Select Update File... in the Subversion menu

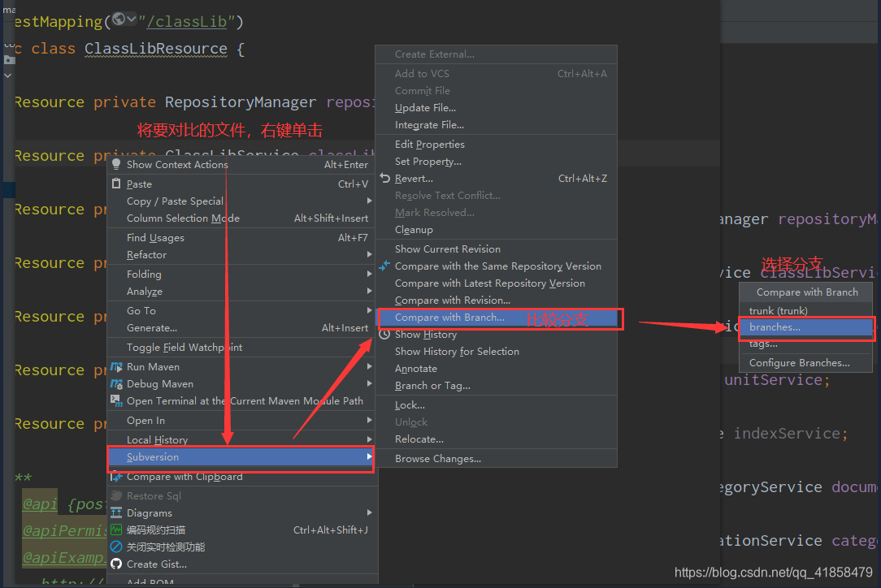pyautogui.click(x=496, y=108)
